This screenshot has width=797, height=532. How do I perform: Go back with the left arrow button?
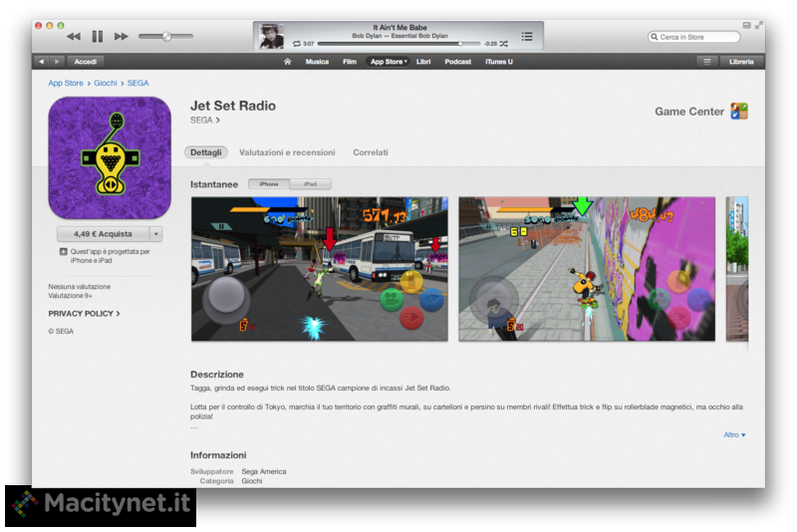point(42,62)
